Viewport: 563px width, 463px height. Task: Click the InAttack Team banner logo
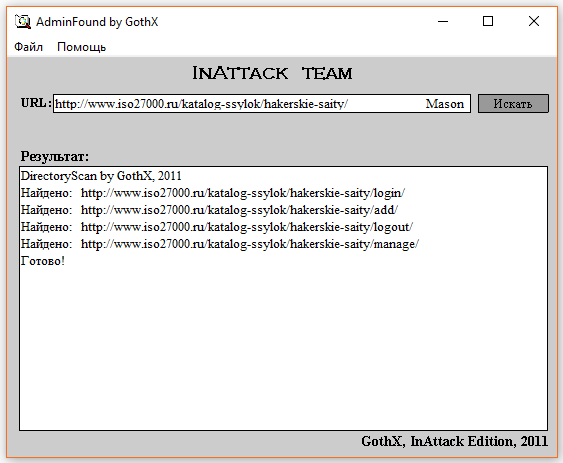(272, 73)
